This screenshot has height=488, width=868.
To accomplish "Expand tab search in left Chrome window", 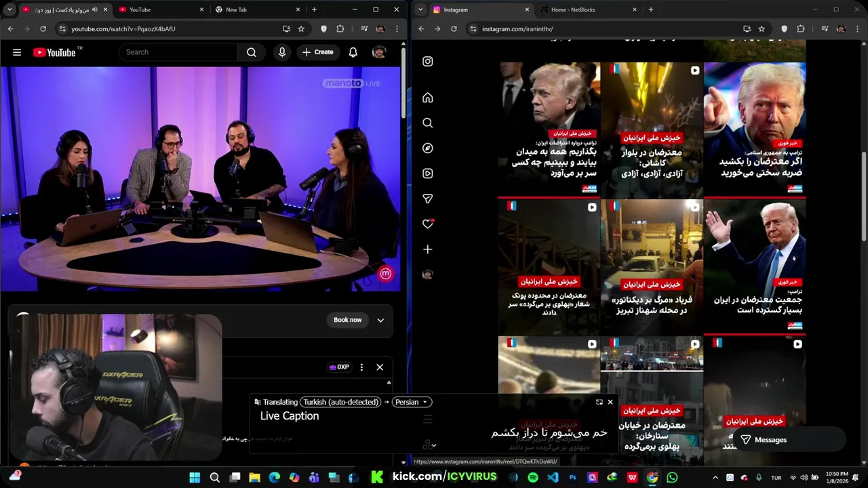I will 9,9.
